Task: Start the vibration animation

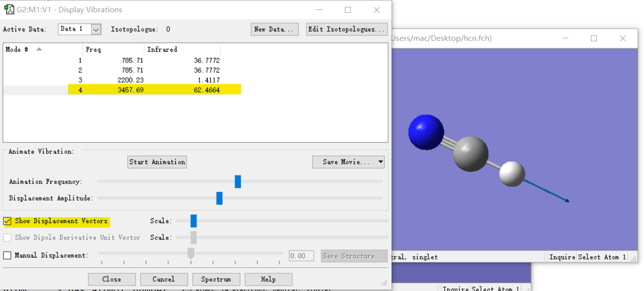Action: [157, 162]
